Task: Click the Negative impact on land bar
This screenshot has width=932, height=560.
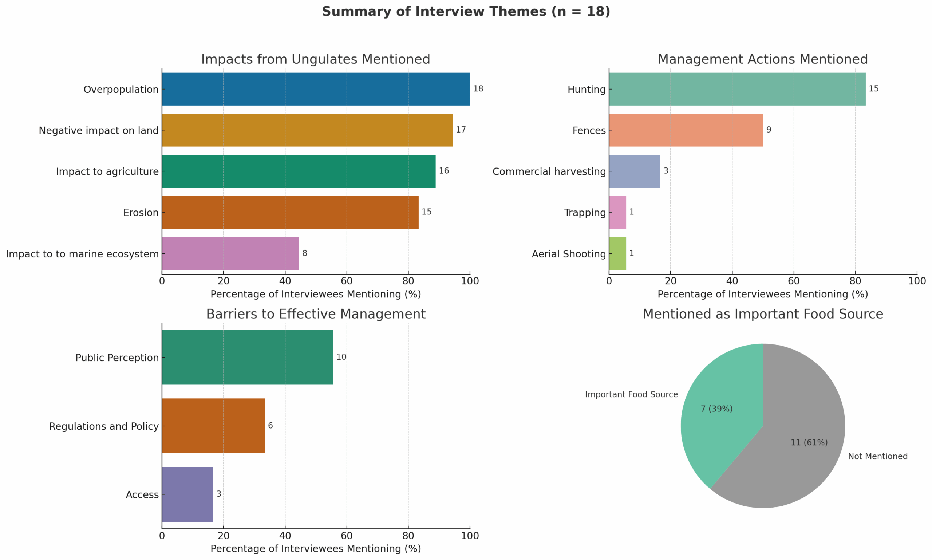Action: click(x=307, y=130)
